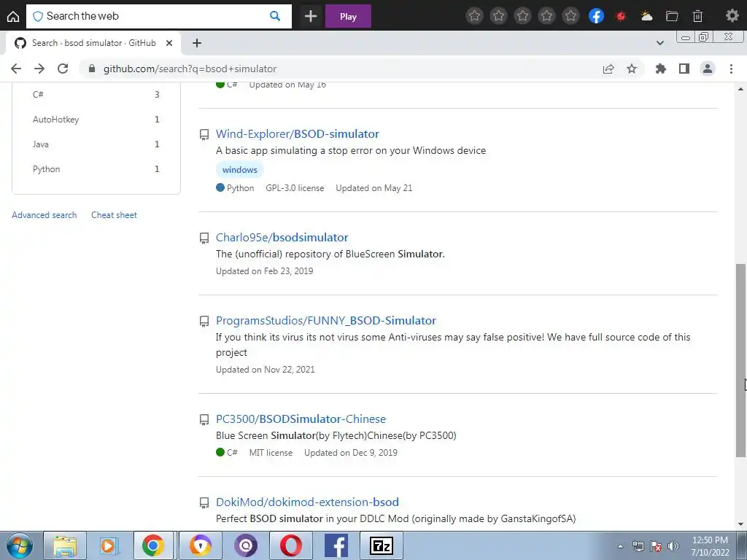Open Advanced search link
This screenshot has height=560, width=747.
pos(44,215)
